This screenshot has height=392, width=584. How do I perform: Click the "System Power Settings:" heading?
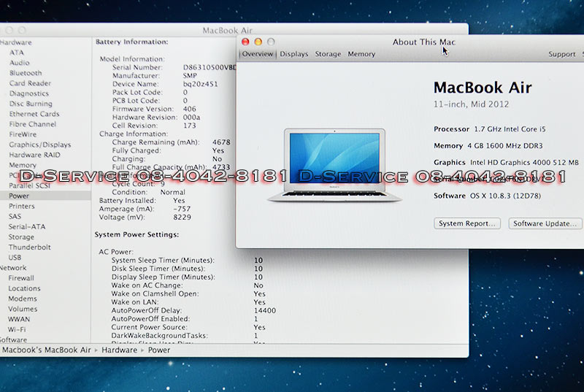[137, 234]
